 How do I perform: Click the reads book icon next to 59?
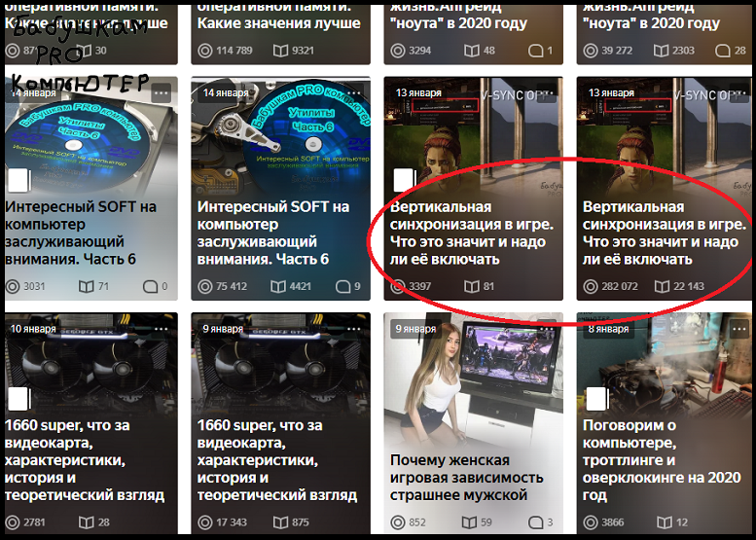pyautogui.click(x=469, y=522)
